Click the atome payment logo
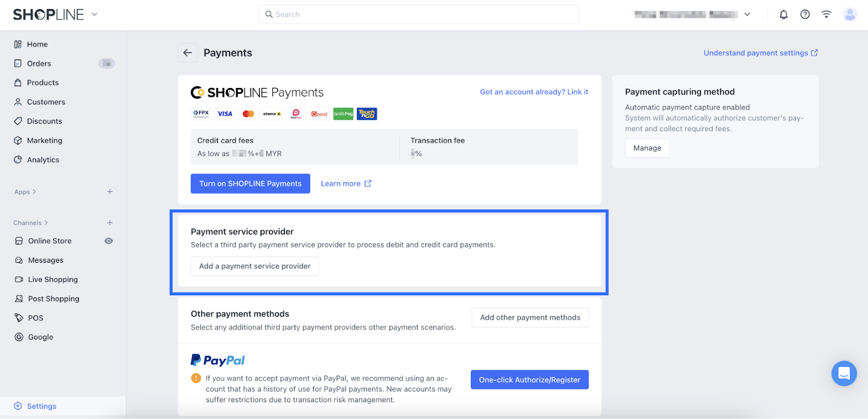This screenshot has height=419, width=868. (x=272, y=114)
